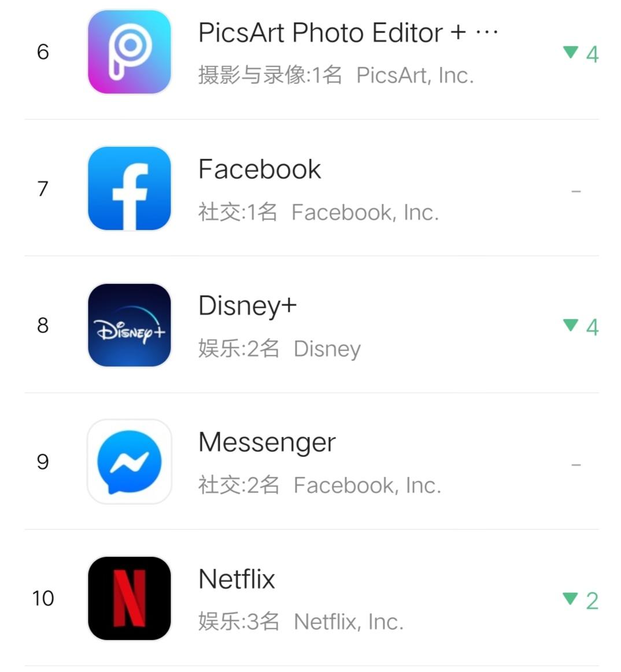Open the Facebook app title
The image size is (621, 672).
[x=259, y=169]
